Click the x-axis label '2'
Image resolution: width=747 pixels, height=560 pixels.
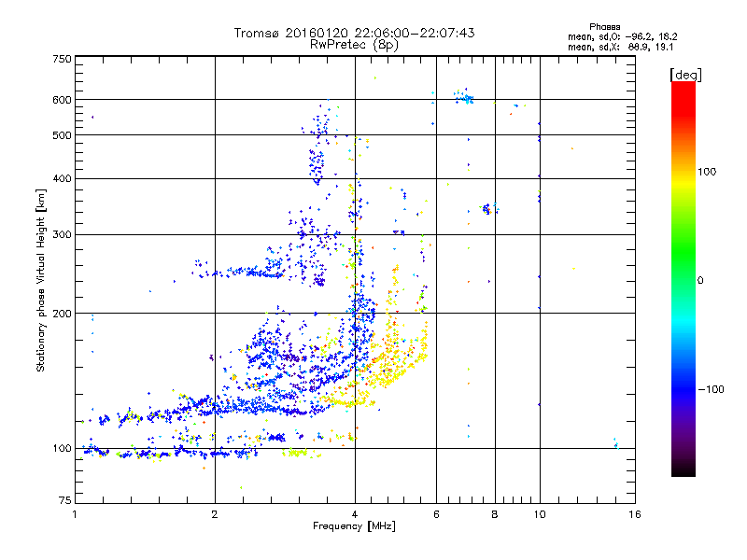215,514
